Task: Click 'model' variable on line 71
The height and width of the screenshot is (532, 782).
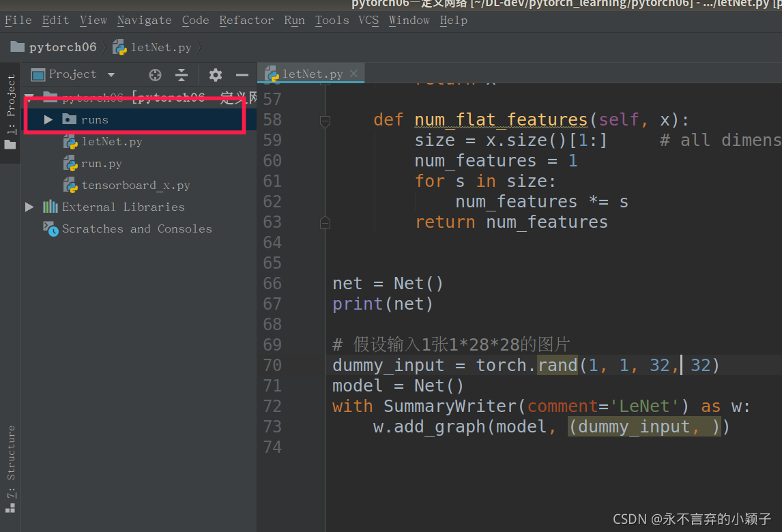Action: [x=358, y=386]
